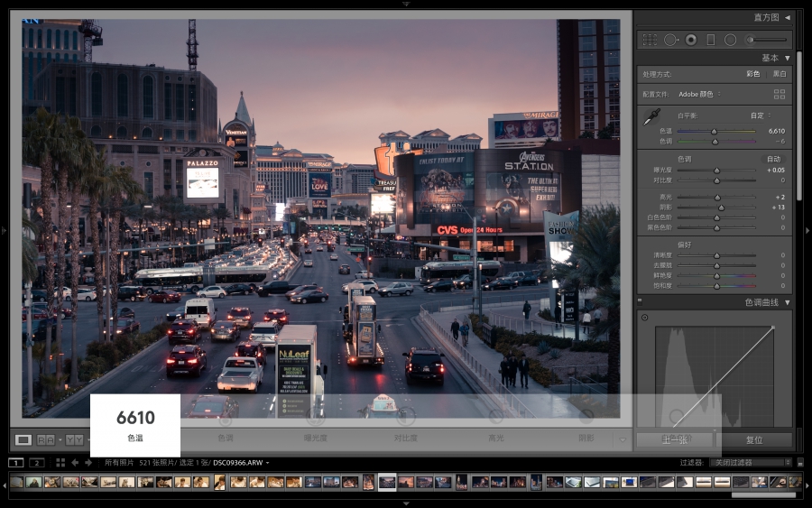Adjust the 色调 tint slider
Viewport: 812px width, 508px height.
tap(716, 142)
